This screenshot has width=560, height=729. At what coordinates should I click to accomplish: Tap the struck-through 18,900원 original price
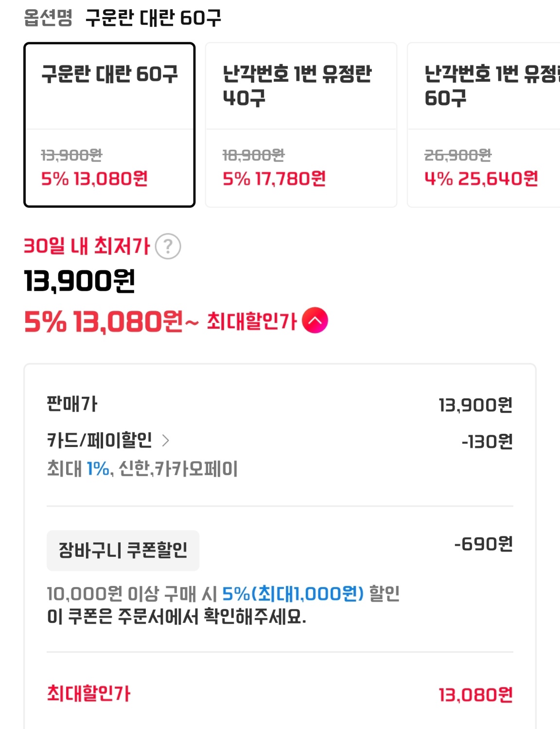click(x=253, y=155)
